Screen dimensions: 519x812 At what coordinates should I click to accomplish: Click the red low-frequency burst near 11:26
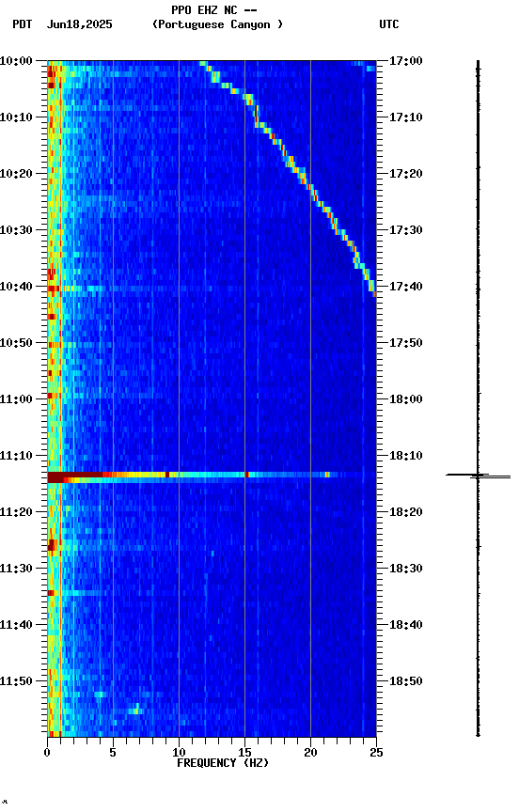(x=52, y=545)
